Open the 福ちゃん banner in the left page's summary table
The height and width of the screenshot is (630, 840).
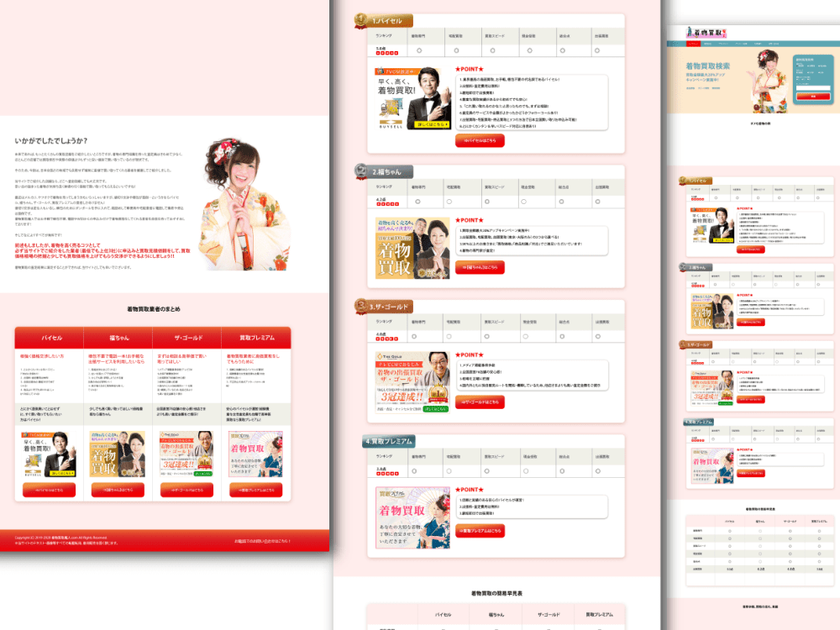(x=118, y=454)
